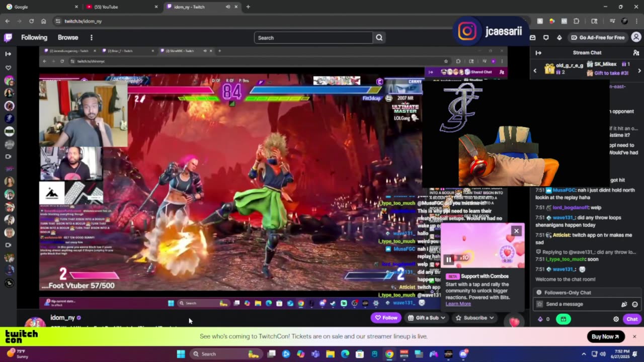Open a new browser tab

click(x=248, y=7)
